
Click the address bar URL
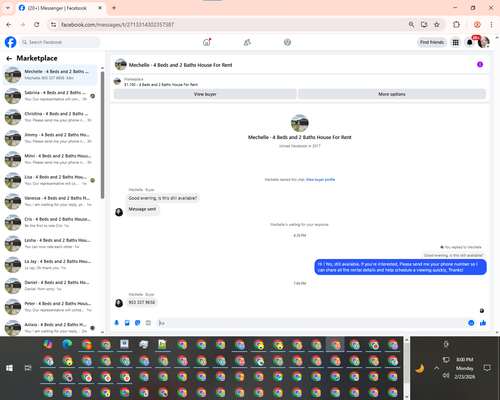point(117,25)
